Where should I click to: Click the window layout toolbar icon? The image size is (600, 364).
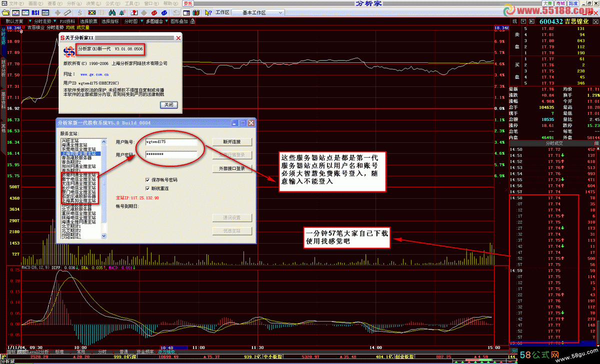(186, 12)
